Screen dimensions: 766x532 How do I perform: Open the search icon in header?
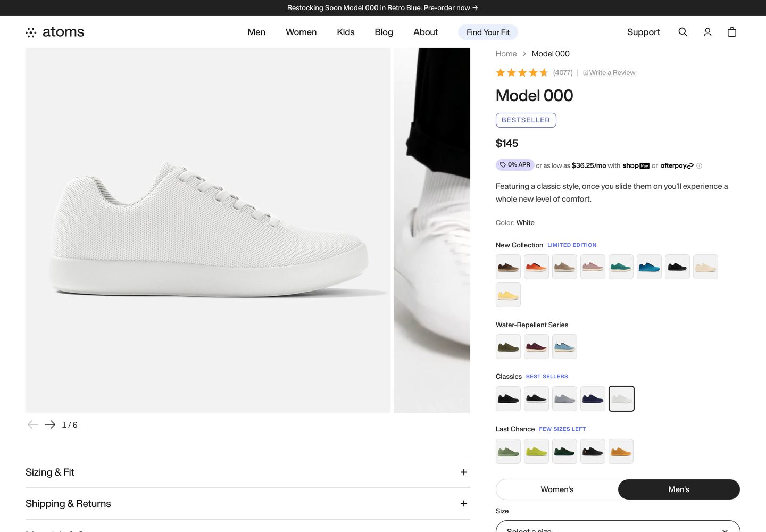(x=683, y=32)
